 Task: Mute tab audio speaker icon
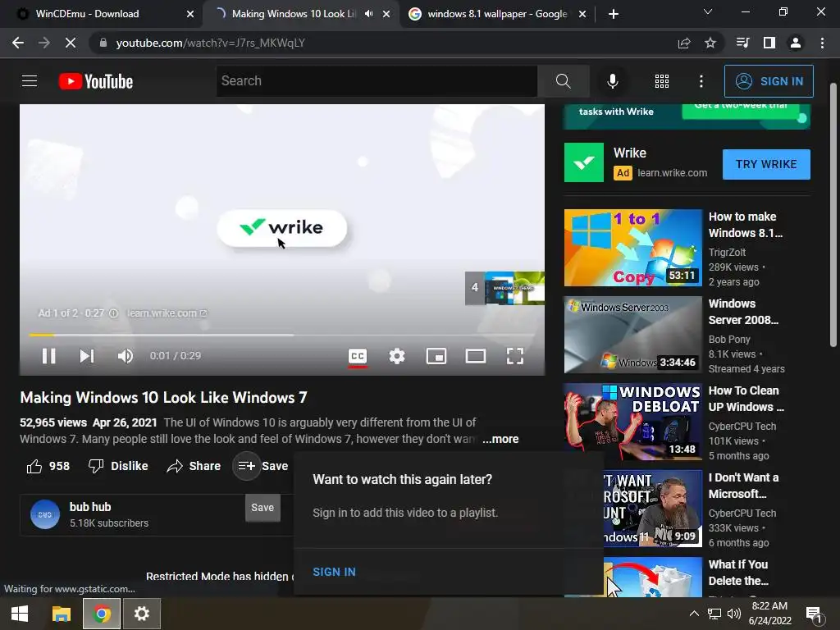pyautogui.click(x=368, y=14)
